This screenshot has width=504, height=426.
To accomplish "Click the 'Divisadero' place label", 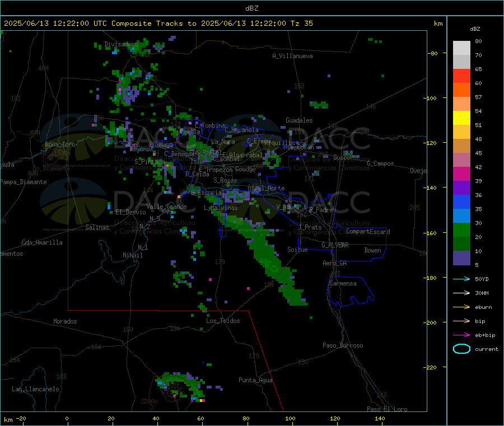I will coord(121,44).
